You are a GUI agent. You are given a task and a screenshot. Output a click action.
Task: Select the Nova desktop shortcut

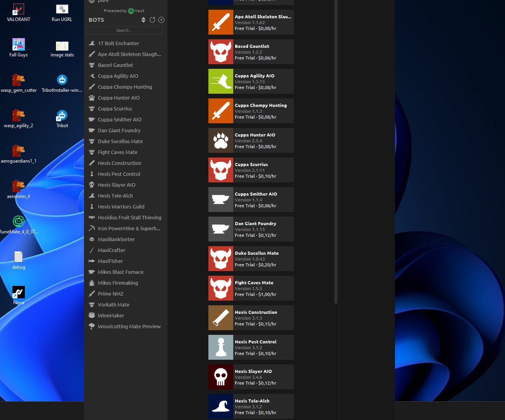(18, 296)
